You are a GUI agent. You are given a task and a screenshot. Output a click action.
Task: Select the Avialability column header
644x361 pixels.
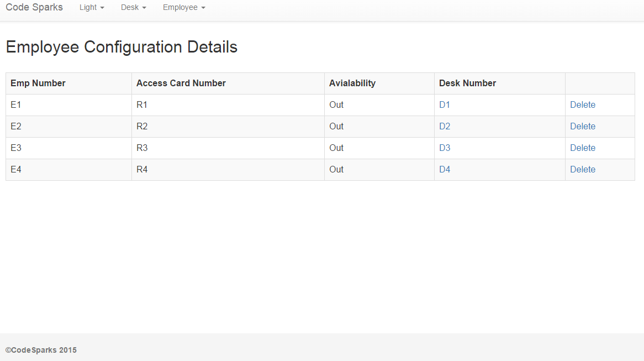352,83
